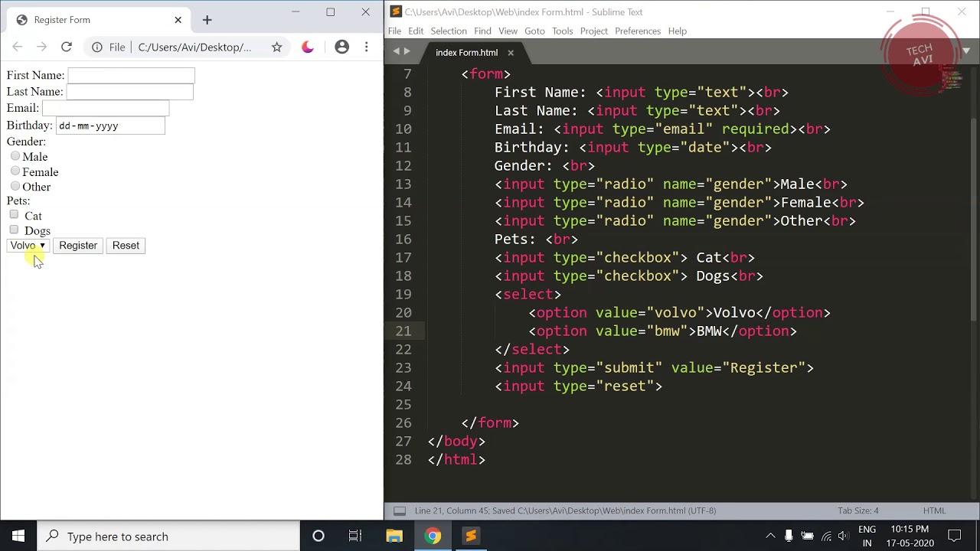Change HTML syntax in status bar

934,510
